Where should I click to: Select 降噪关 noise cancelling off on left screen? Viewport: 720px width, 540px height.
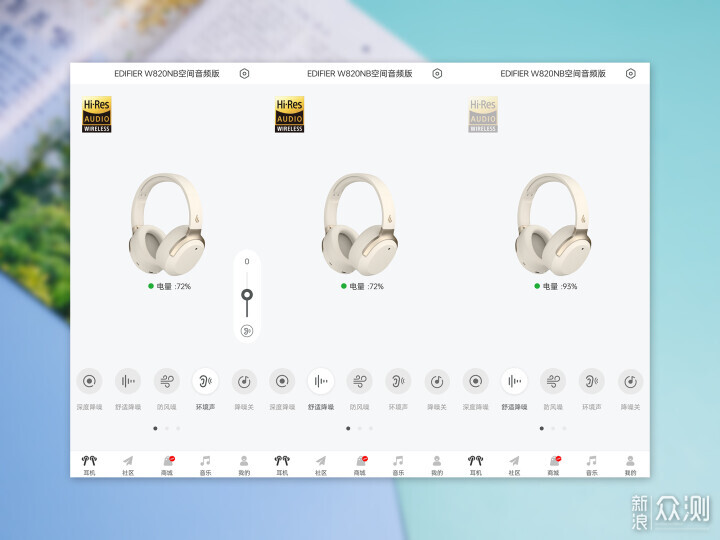click(244, 381)
